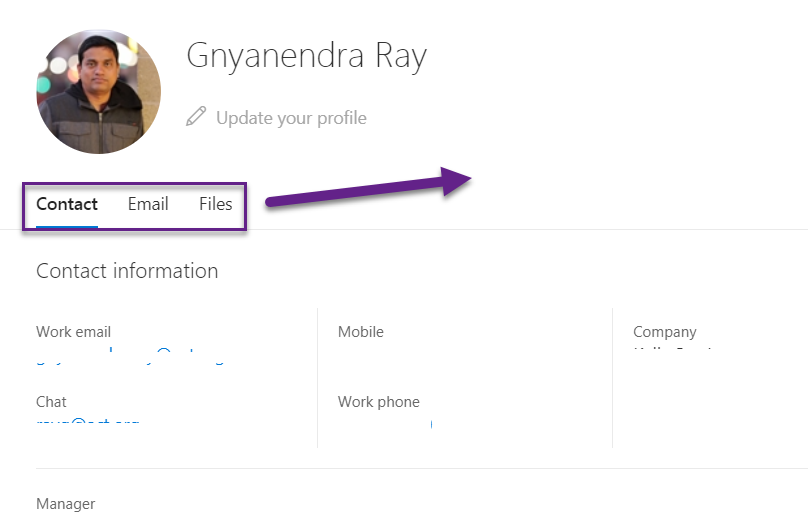Viewport: 808px width, 518px height.
Task: Click the pencil edit icon
Action: [196, 116]
